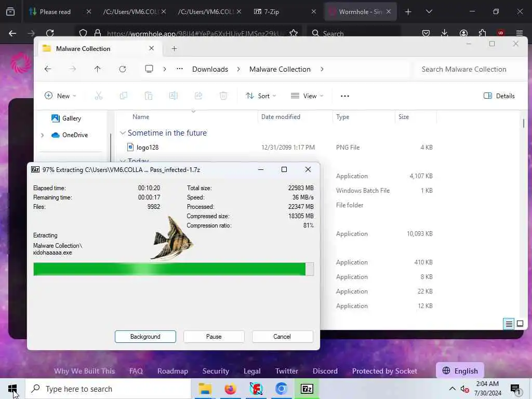Toggle the Details pane
Image resolution: width=532 pixels, height=399 pixels.
499,96
